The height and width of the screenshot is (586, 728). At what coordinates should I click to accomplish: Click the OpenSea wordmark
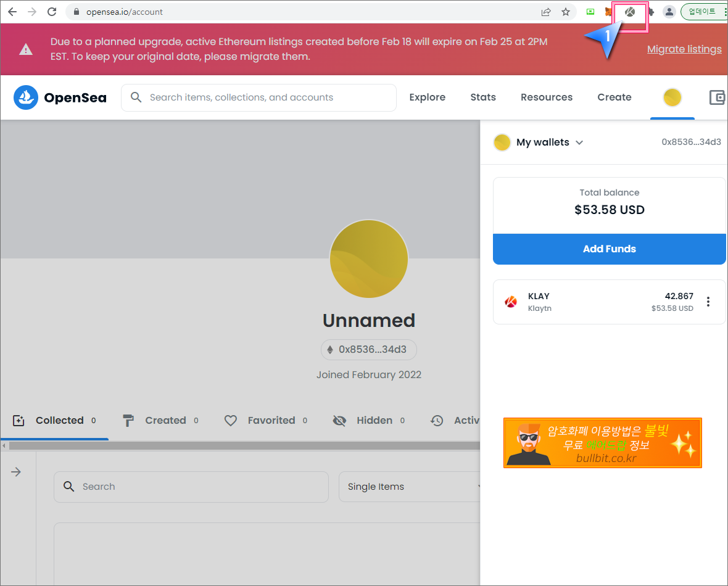pos(75,97)
